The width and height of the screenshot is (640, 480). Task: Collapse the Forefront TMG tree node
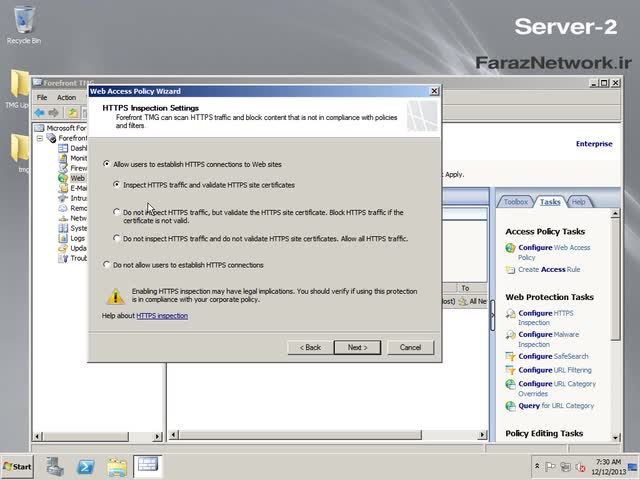tap(40, 138)
